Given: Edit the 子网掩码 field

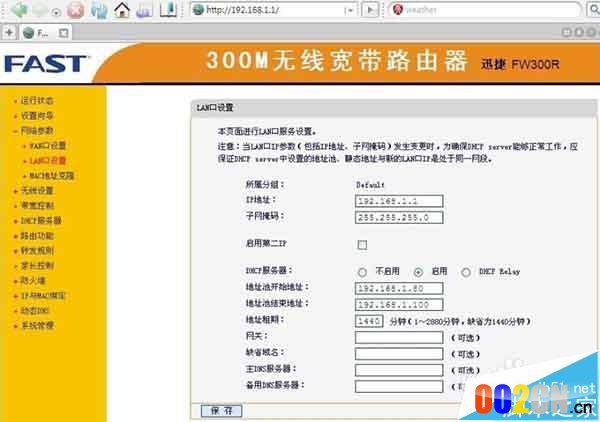Looking at the screenshot, I should coord(399,217).
